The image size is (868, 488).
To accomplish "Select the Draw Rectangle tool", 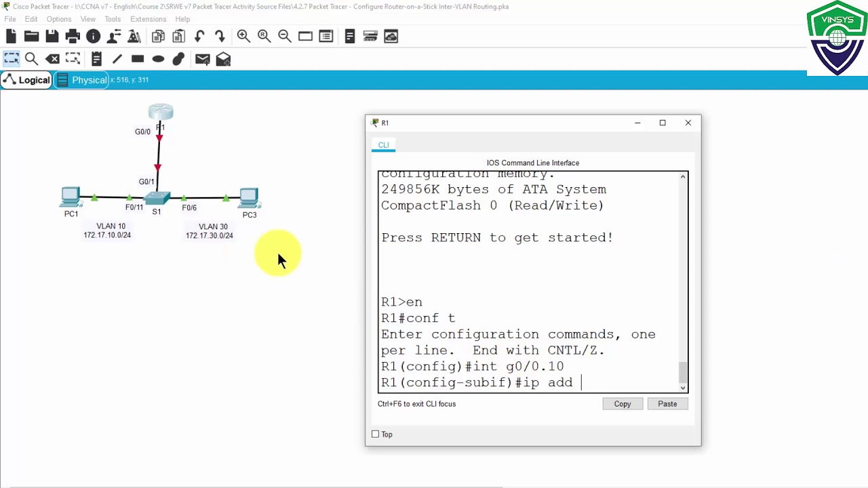I will pyautogui.click(x=138, y=59).
